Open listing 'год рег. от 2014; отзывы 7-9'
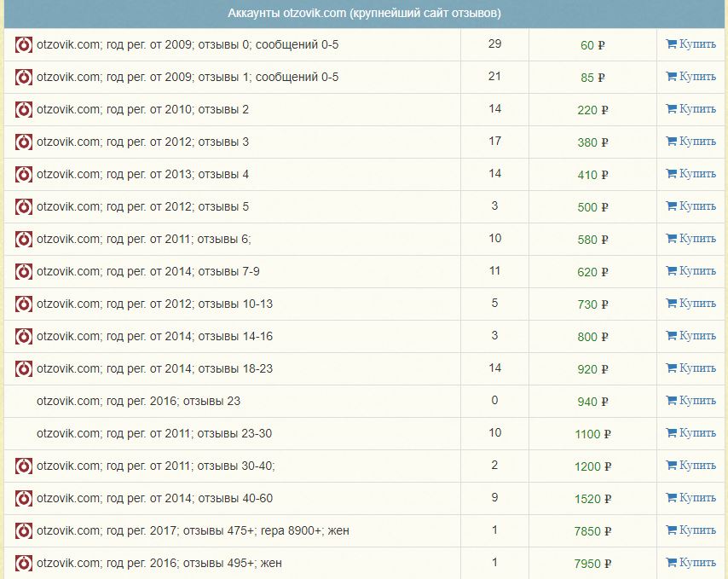 [148, 272]
